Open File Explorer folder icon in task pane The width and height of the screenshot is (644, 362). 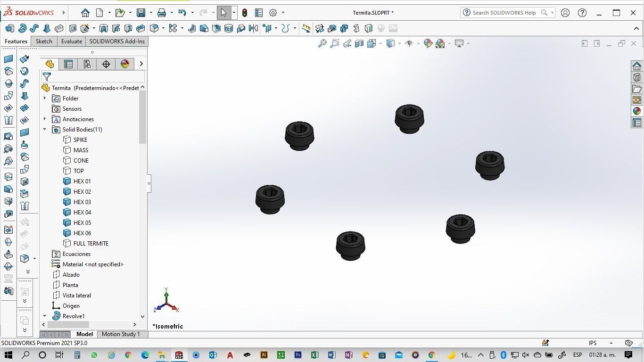tap(637, 89)
